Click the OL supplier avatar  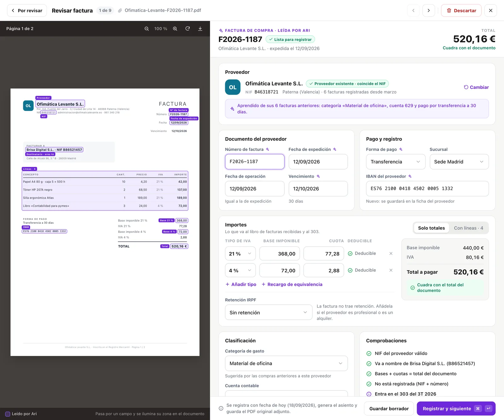pos(233,87)
